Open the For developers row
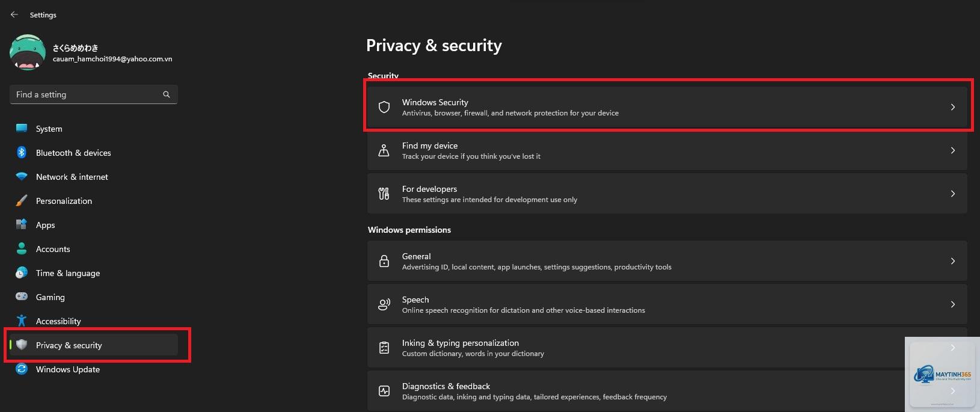The width and height of the screenshot is (980, 412). 667,194
